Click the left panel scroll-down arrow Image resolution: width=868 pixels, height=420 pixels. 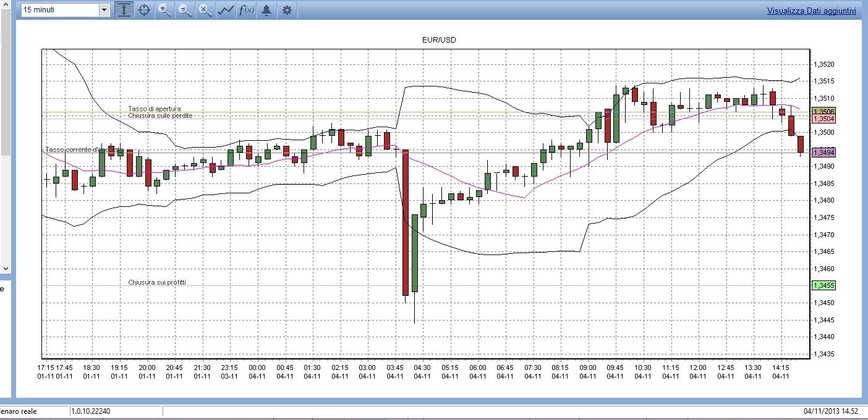point(6,269)
